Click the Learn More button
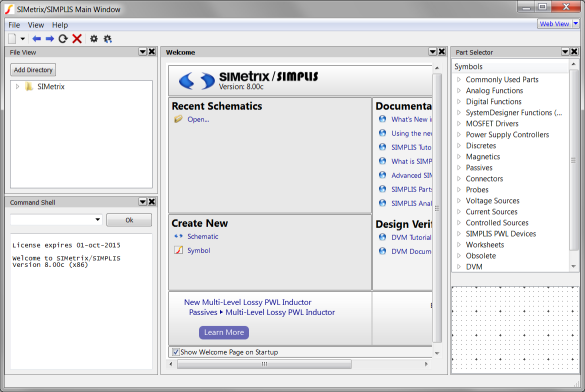The image size is (585, 392). [x=224, y=332]
